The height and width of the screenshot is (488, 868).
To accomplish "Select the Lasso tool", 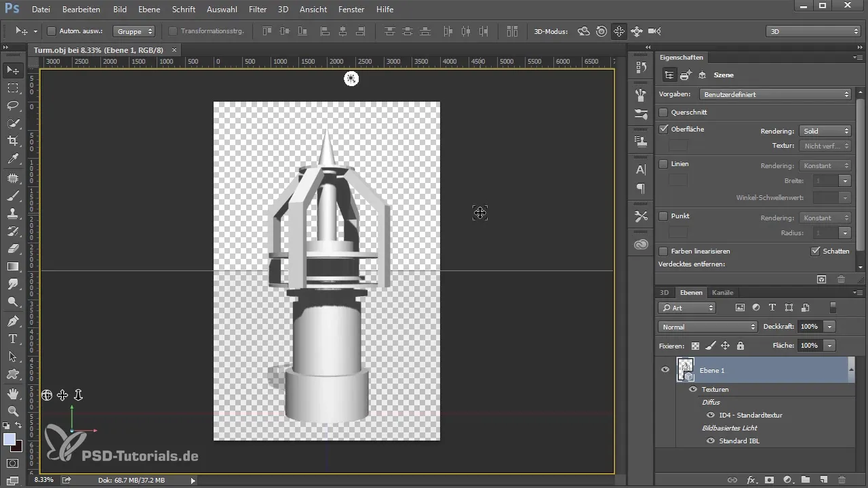I will (x=13, y=105).
